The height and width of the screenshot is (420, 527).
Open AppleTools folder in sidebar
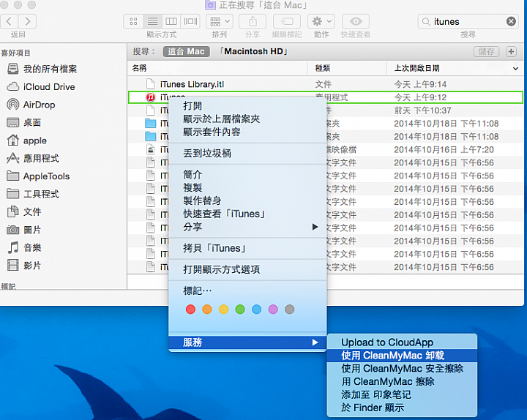[x=38, y=176]
